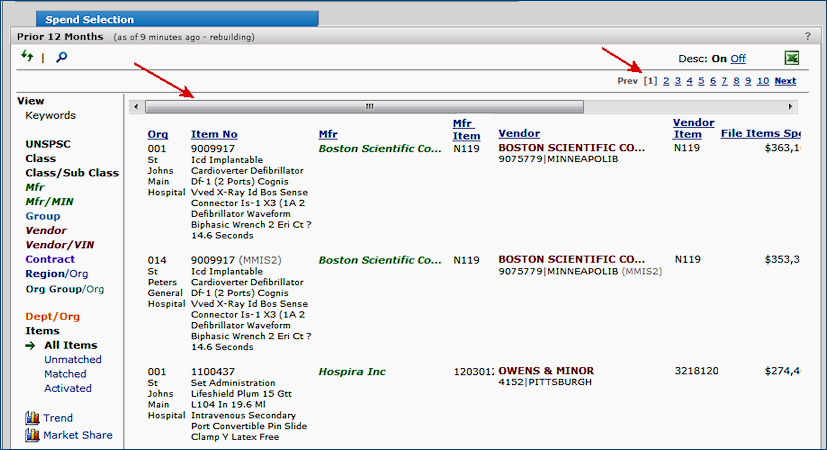Image resolution: width=827 pixels, height=450 pixels.
Task: Open the Hospira Inc manufacturer link
Action: click(x=352, y=372)
